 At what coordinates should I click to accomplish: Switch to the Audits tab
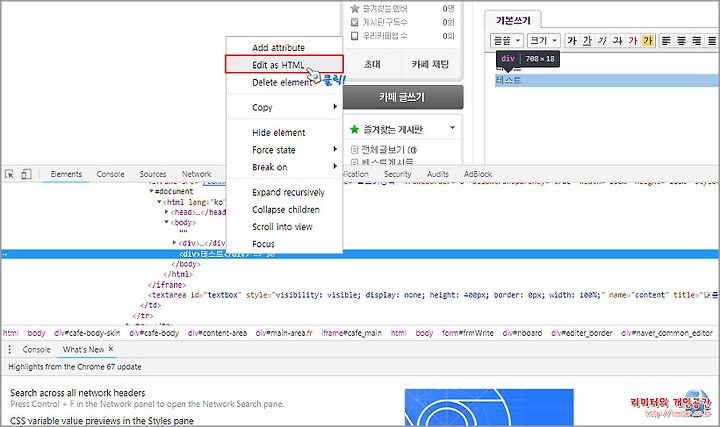[x=438, y=174]
